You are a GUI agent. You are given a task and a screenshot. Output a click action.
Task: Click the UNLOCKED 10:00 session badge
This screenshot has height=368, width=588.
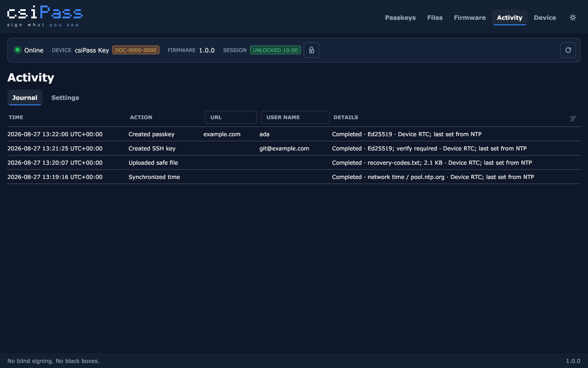click(275, 50)
